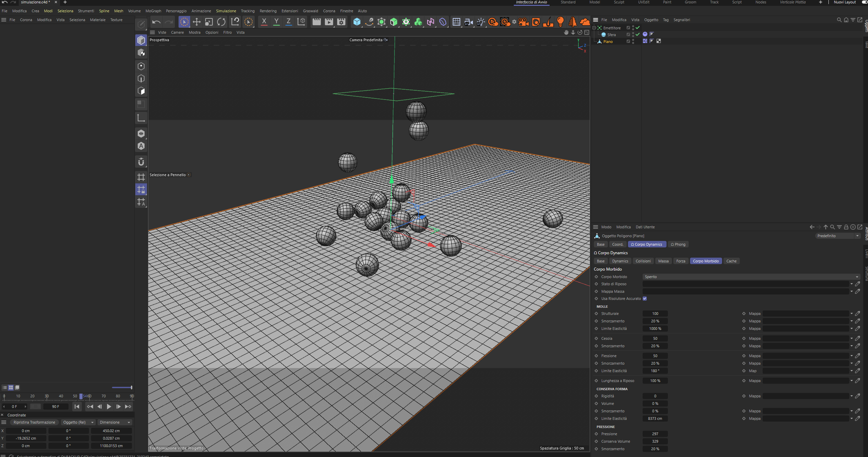Screen dimensions: 868x457
Task: Click the Pressione value field
Action: pyautogui.click(x=655, y=434)
